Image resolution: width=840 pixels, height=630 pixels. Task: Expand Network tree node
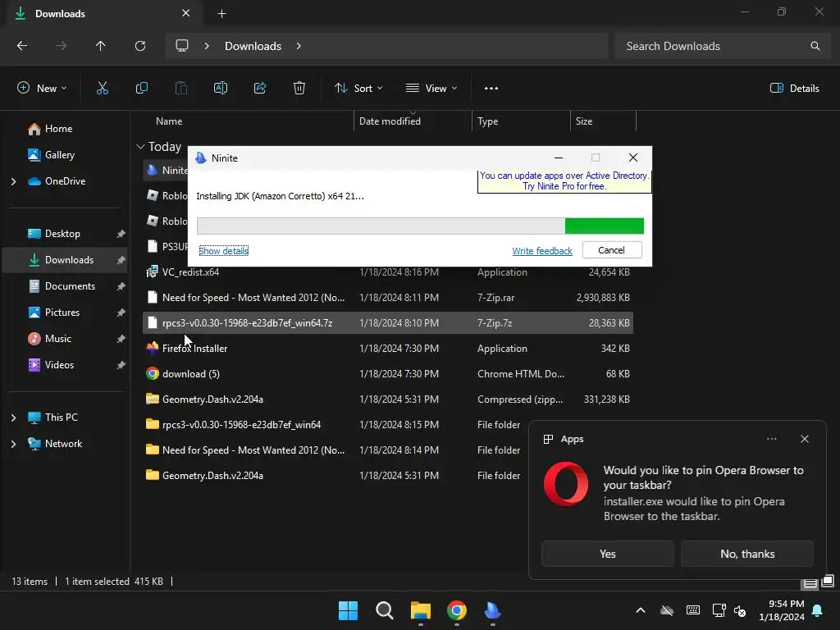click(x=13, y=444)
